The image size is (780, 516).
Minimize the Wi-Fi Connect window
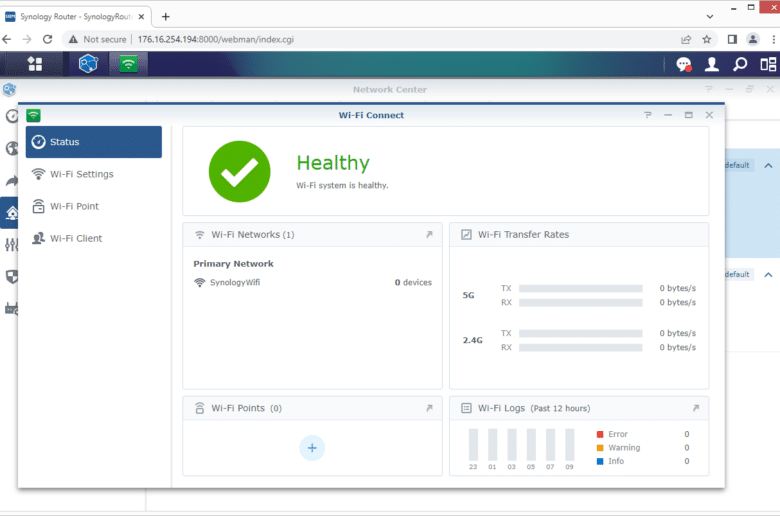click(668, 115)
